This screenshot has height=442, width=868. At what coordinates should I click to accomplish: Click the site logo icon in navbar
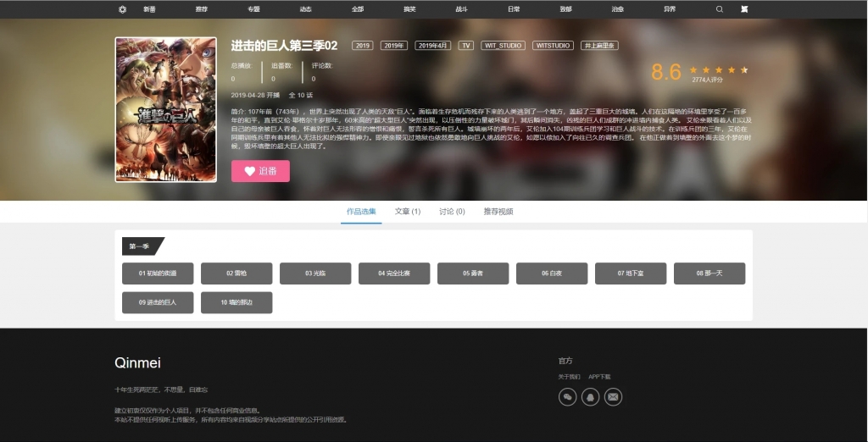(x=123, y=9)
